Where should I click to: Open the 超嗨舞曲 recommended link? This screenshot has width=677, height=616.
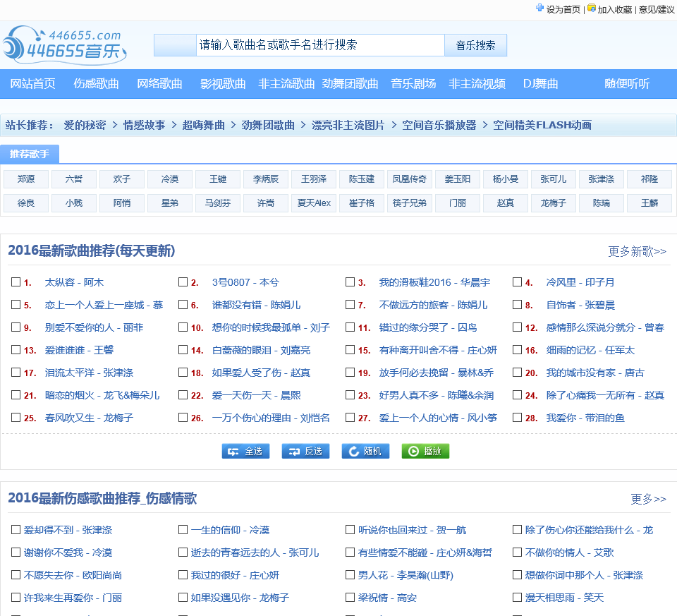(x=203, y=126)
